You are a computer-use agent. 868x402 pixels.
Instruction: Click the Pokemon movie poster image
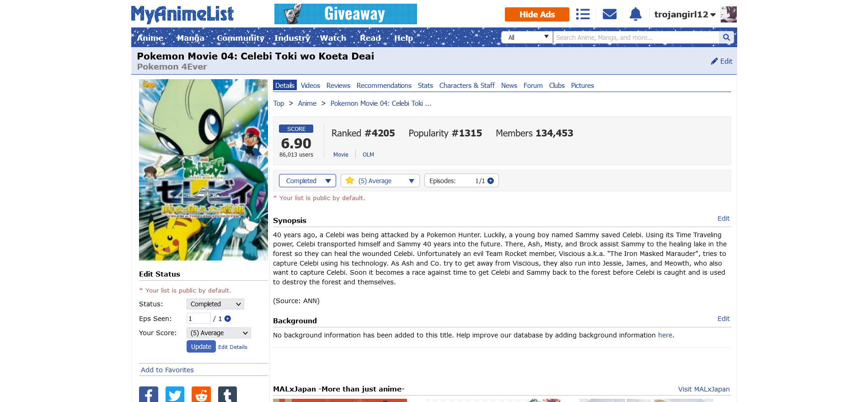[204, 170]
